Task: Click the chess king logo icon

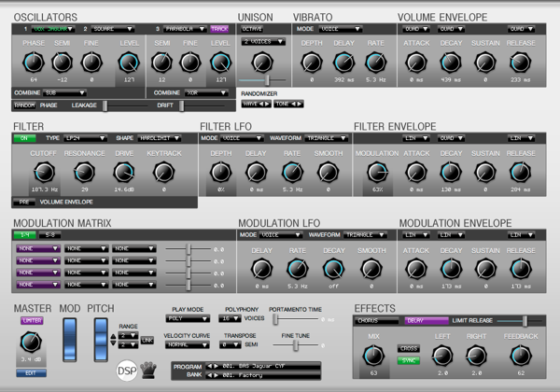Action: [x=148, y=371]
